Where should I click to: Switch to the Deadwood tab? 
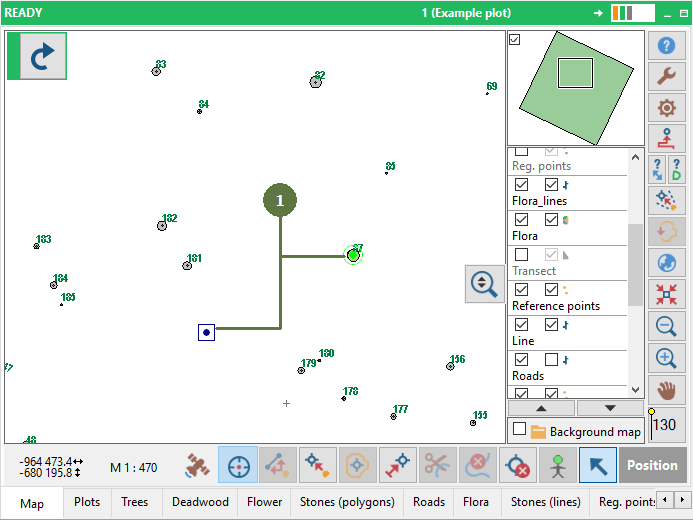point(200,502)
